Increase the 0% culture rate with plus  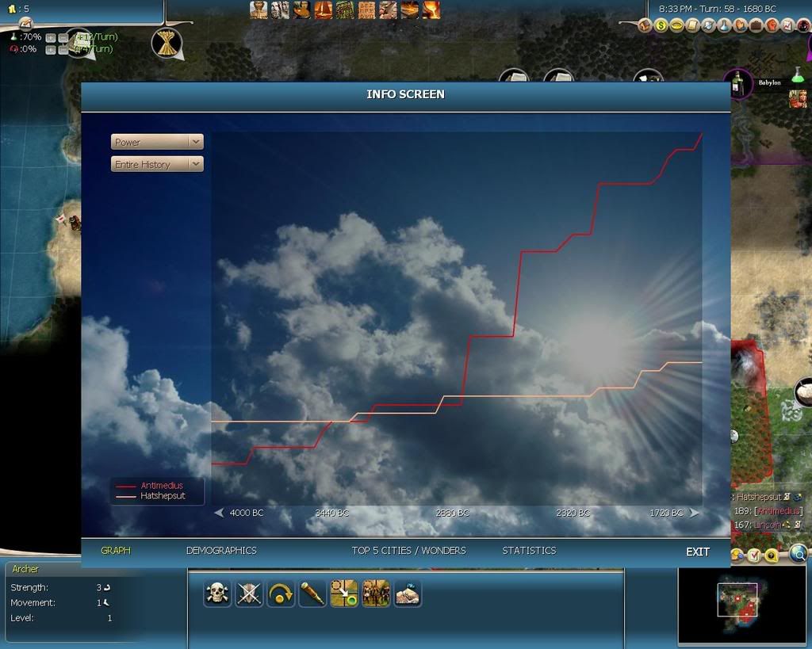point(50,50)
